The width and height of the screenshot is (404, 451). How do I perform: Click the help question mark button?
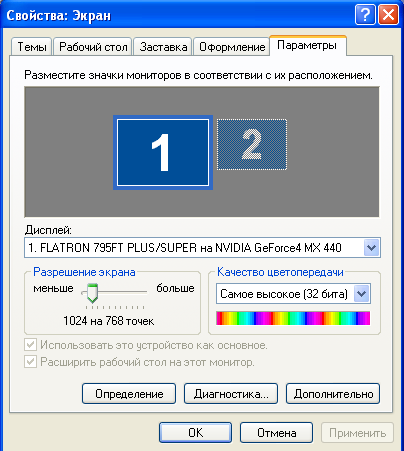pos(365,15)
